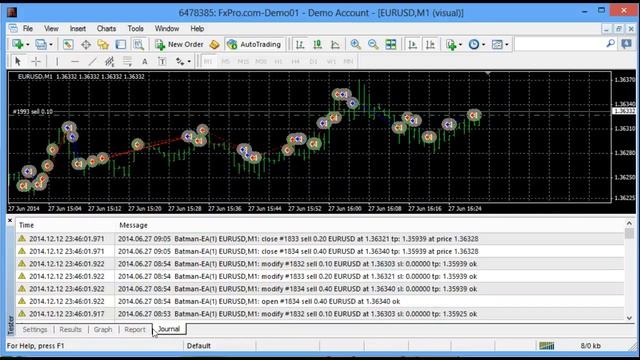Open the Charts menu

(x=106, y=29)
